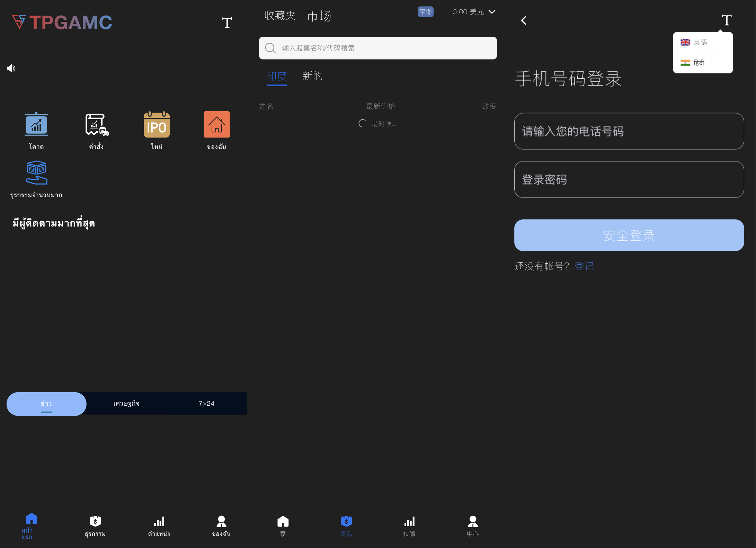Switch to the เศรษฐกิจ economy tab
756x548 pixels.
(126, 404)
